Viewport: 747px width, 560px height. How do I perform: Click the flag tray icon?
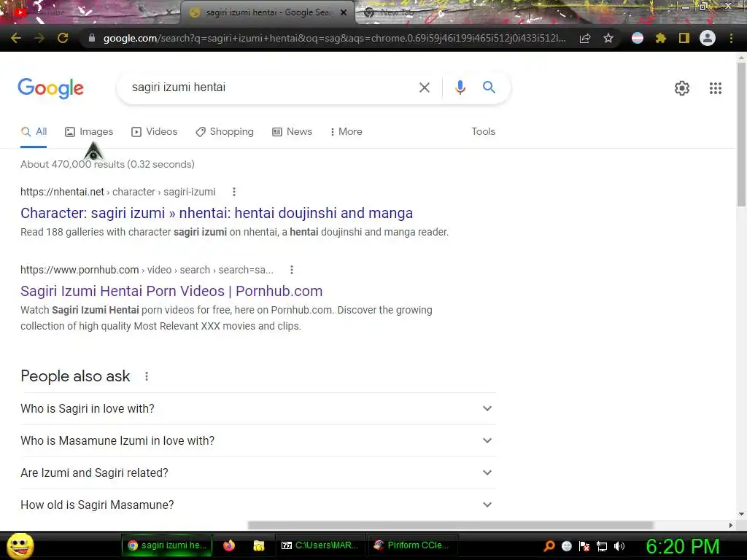(x=584, y=546)
